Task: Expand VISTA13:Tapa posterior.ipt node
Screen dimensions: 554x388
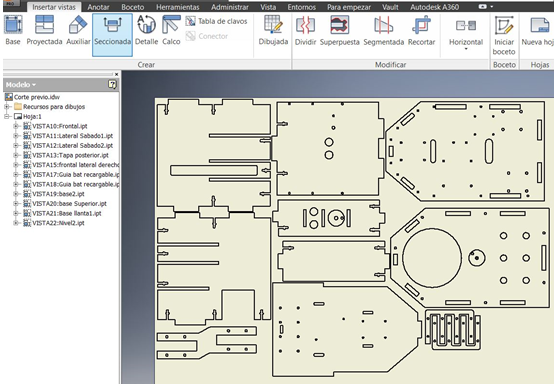Action: tap(16, 155)
